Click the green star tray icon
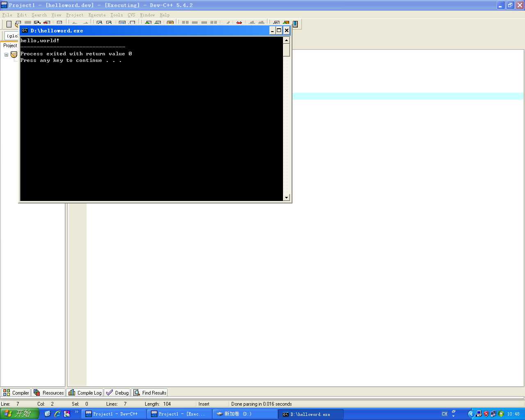This screenshot has height=420, width=525. (x=501, y=414)
